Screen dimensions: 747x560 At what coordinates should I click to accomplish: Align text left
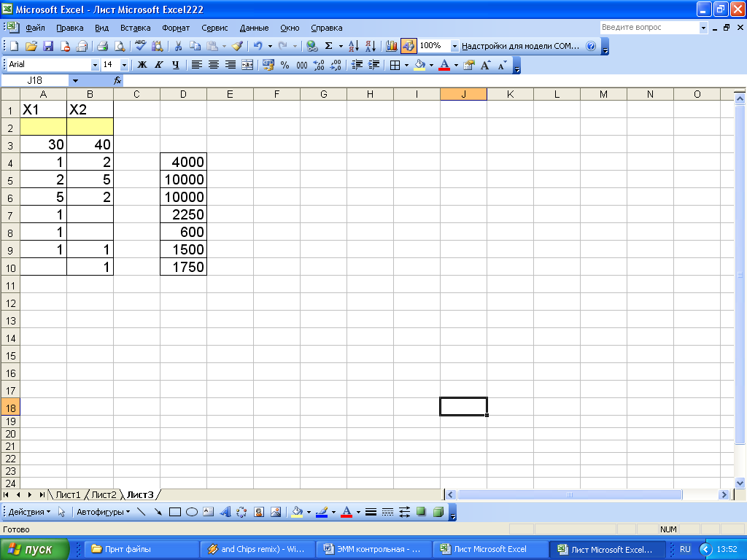196,65
